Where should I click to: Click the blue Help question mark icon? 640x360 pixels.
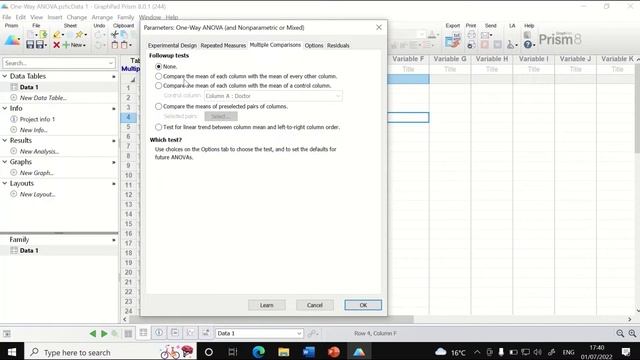click(x=528, y=44)
